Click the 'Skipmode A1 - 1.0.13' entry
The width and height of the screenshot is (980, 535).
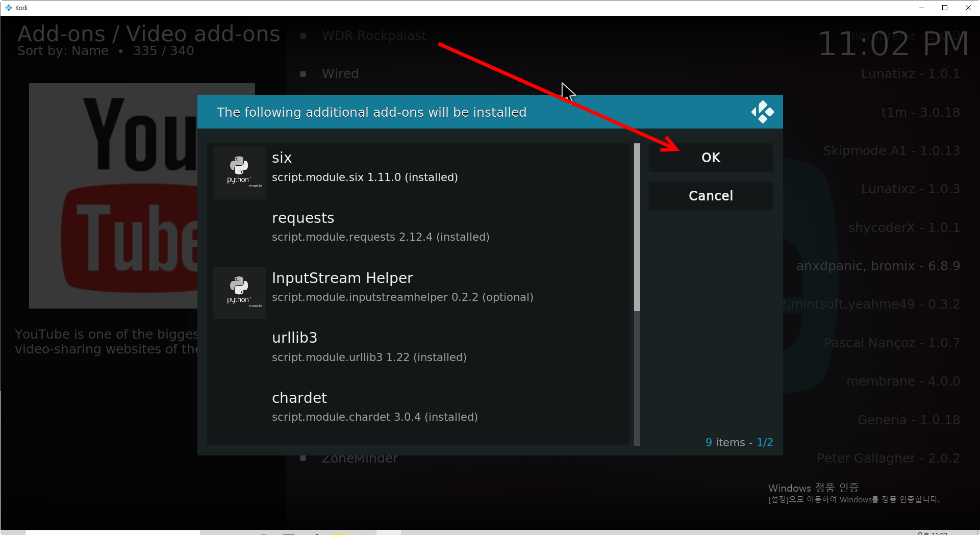(891, 151)
